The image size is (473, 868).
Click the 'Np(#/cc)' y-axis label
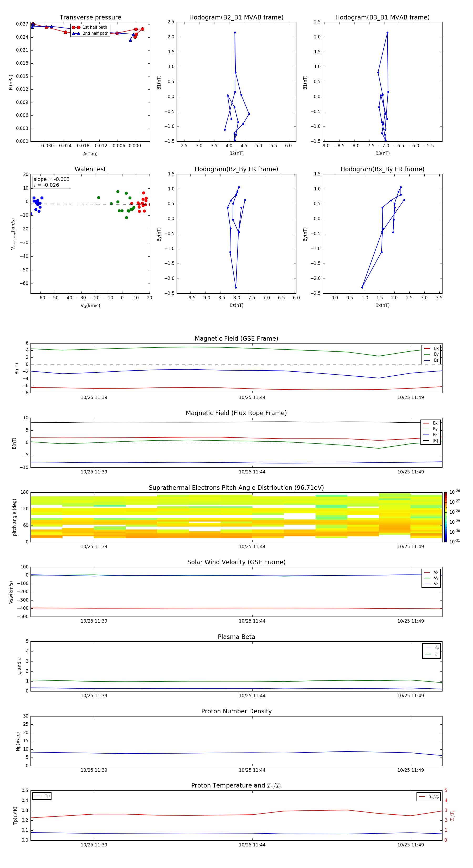click(18, 741)
